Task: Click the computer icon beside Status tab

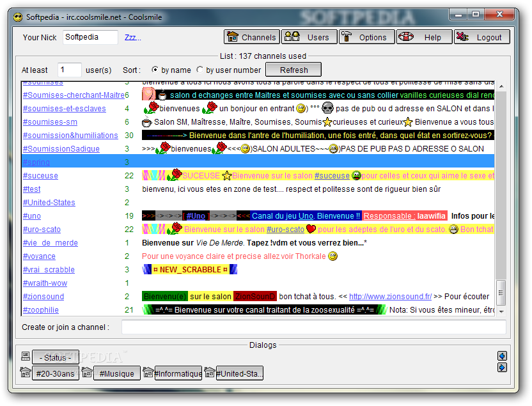Action: click(26, 356)
